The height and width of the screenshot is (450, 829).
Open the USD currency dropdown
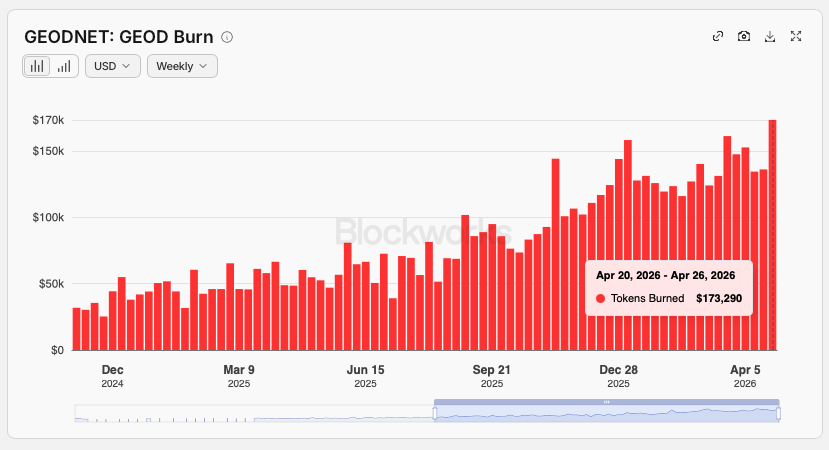click(113, 66)
